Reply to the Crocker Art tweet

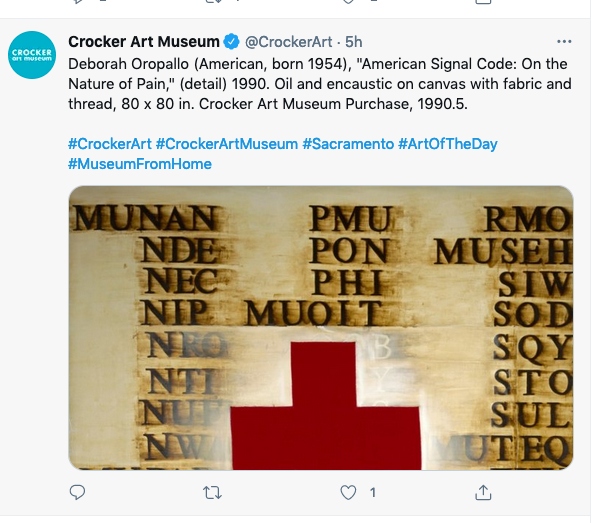coord(78,492)
